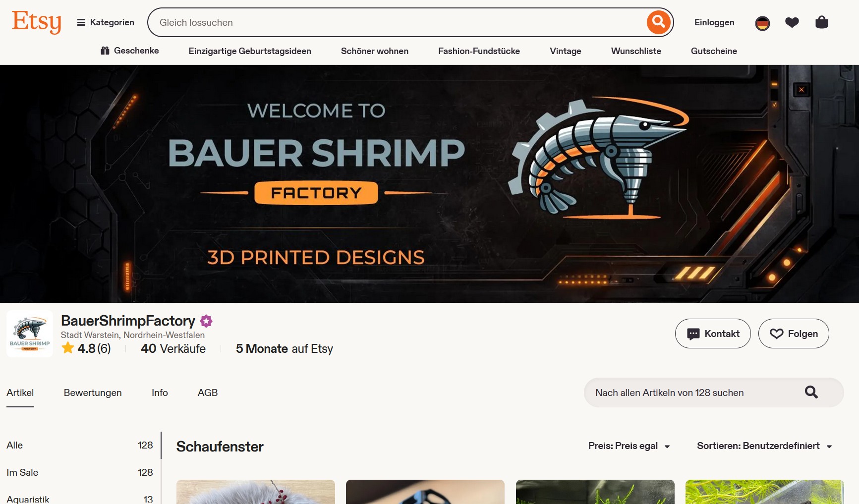Open the shopping bag cart icon

point(822,22)
